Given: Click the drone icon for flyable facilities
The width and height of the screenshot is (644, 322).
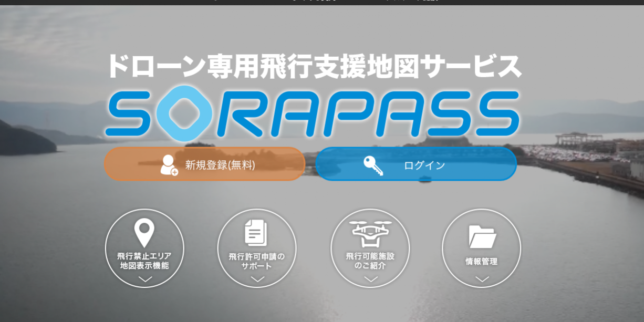Looking at the screenshot, I should point(370,233).
